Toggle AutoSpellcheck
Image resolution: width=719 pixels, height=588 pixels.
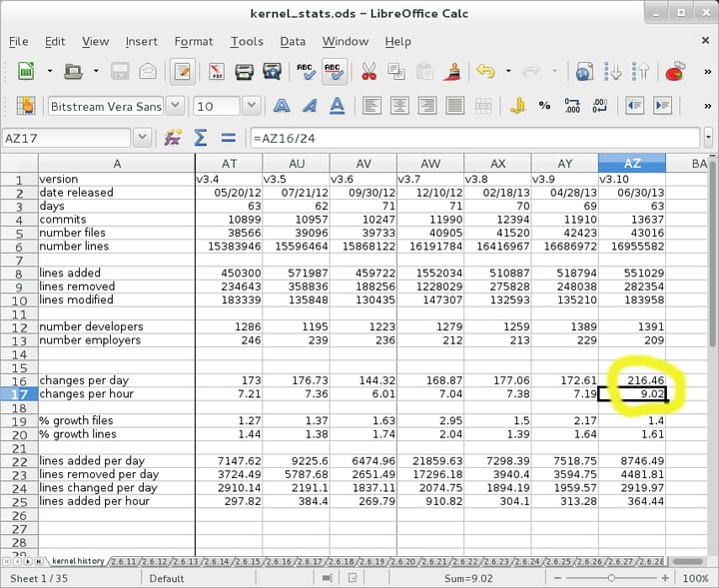click(335, 71)
